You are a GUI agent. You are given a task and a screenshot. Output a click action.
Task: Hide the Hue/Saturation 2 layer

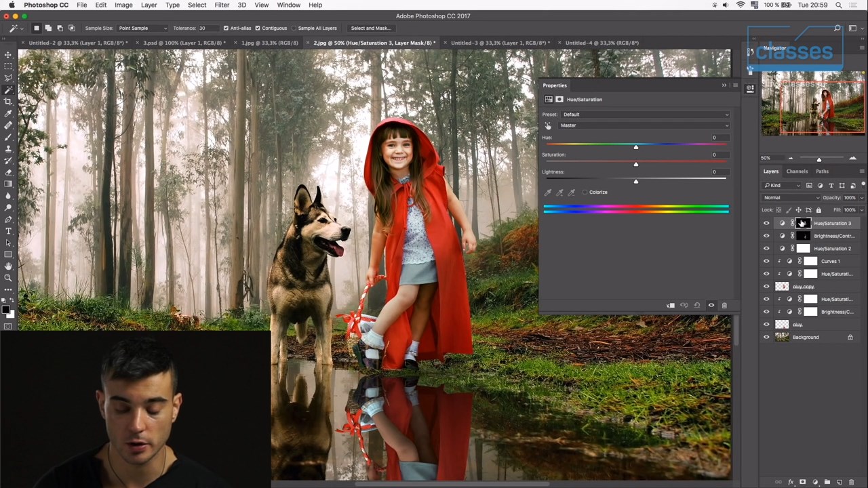(x=766, y=249)
